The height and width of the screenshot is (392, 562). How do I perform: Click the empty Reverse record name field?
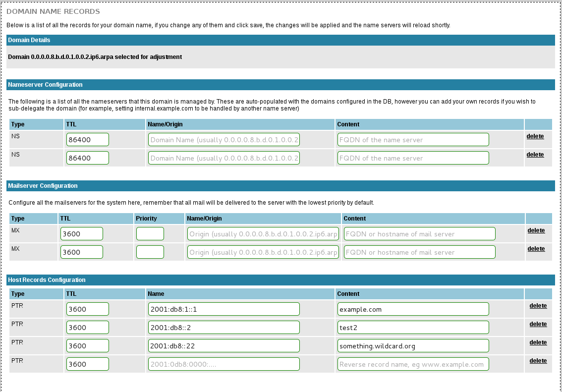[x=413, y=364]
